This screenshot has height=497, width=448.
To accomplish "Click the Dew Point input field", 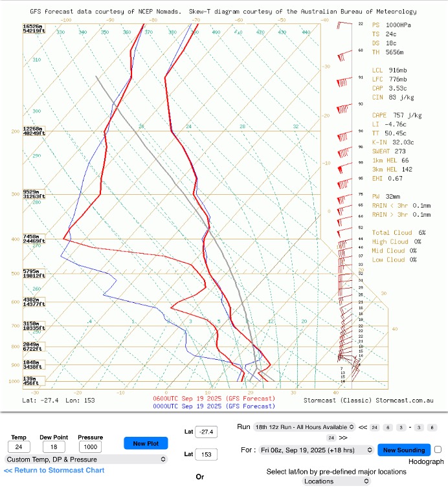I will (54, 447).
